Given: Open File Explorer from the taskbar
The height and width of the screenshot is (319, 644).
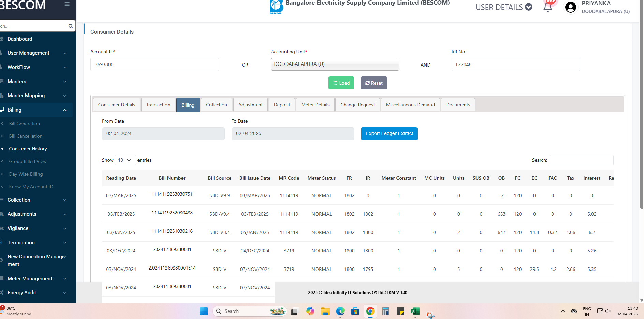Looking at the screenshot, I should point(325,311).
